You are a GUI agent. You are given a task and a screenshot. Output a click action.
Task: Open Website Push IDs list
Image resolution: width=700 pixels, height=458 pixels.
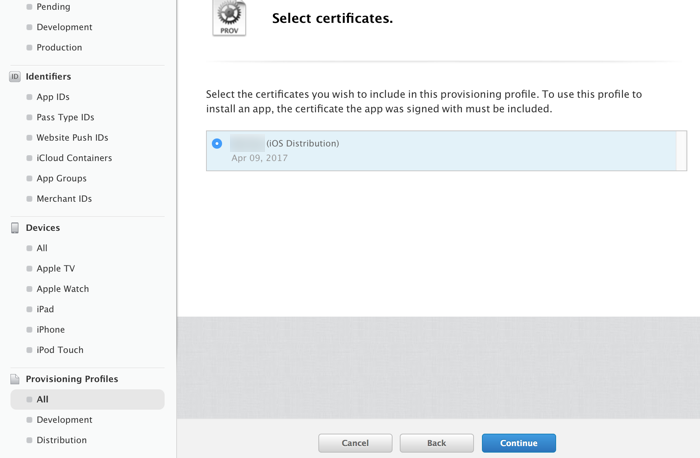[72, 138]
